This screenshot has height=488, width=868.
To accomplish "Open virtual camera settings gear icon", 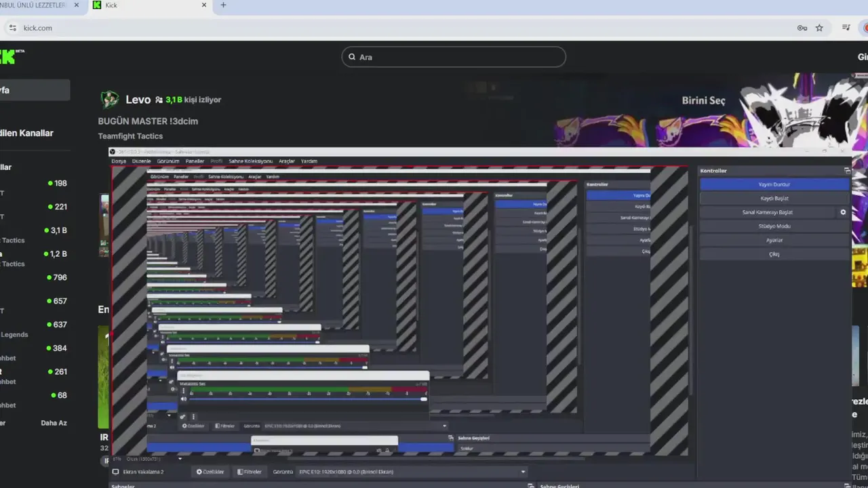I will tap(844, 212).
